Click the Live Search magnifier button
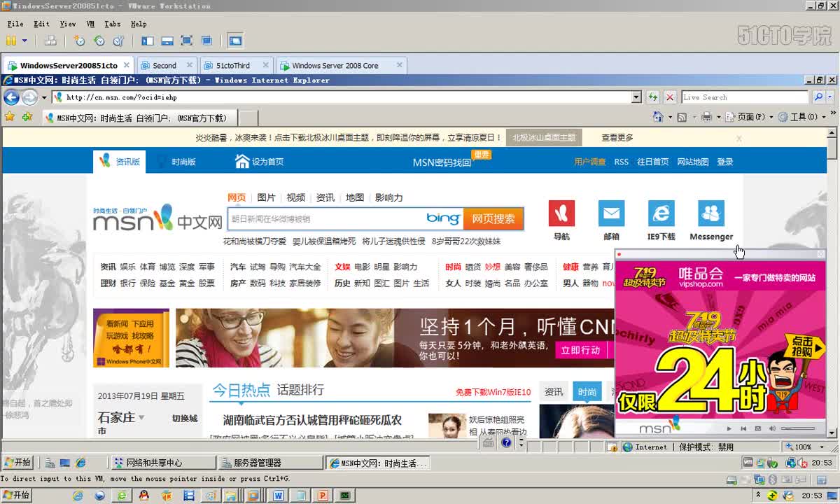This screenshot has width=840, height=504. (x=818, y=97)
